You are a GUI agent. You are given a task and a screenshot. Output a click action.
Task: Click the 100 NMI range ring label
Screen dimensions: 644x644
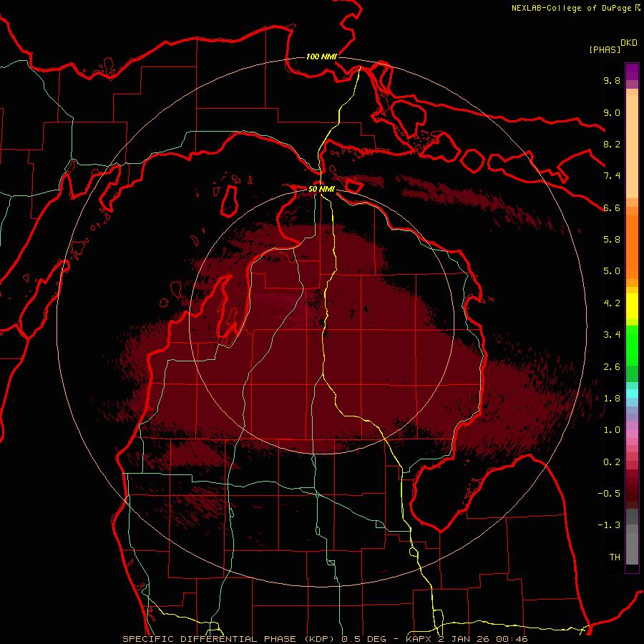point(321,57)
